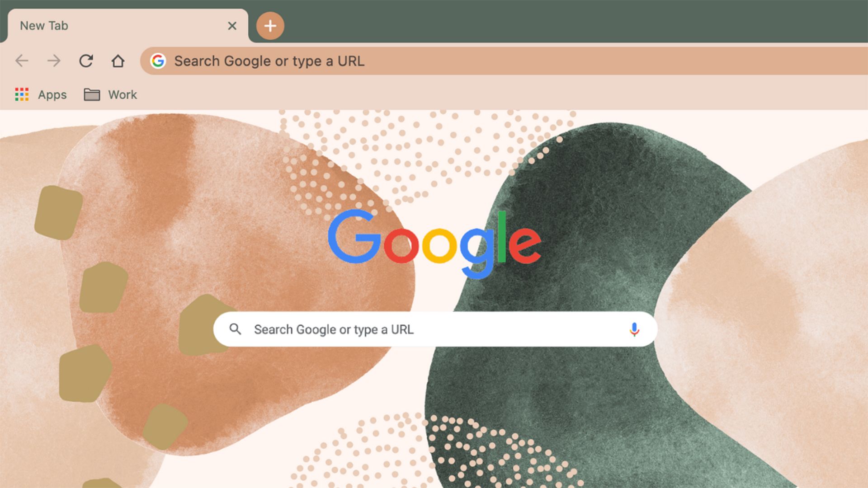Click the home button icon

click(118, 60)
